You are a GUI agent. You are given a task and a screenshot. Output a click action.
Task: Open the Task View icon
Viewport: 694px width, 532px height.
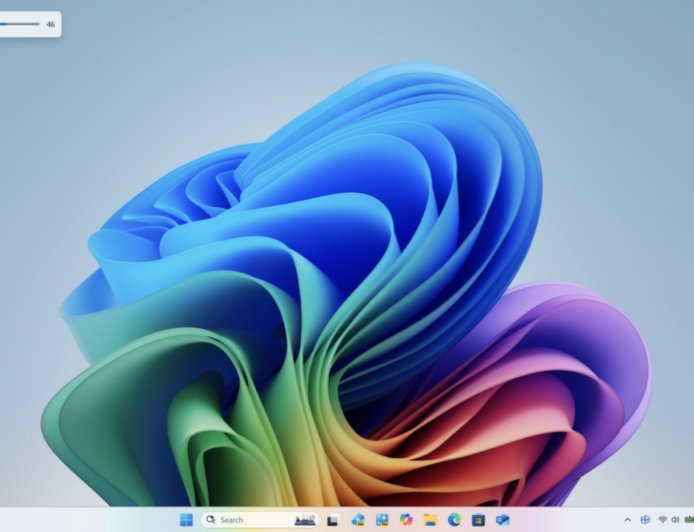[x=333, y=520]
